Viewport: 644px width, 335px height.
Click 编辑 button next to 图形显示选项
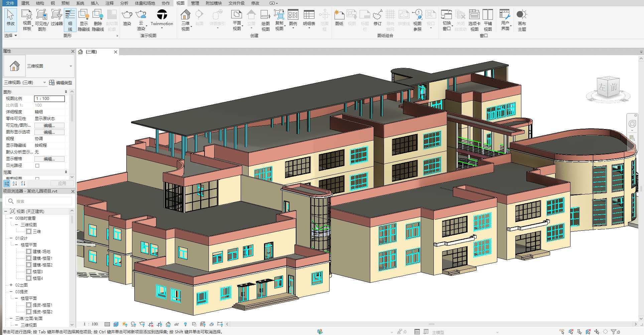(49, 132)
